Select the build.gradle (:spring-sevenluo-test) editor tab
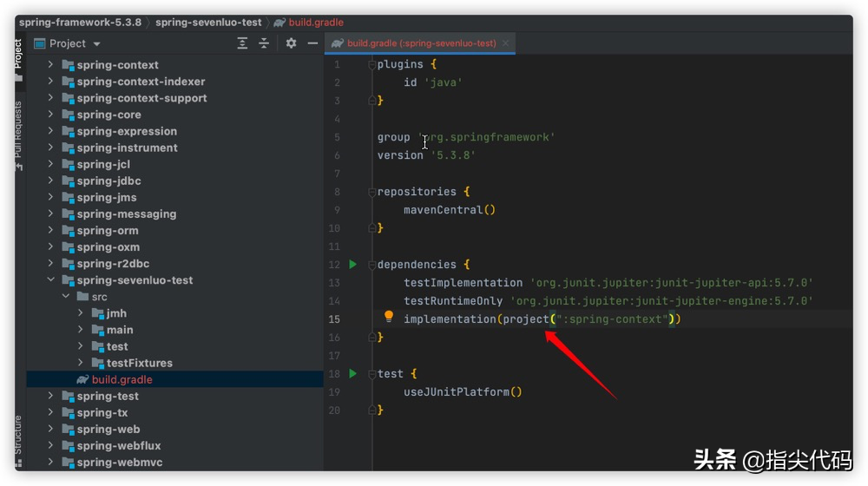 (x=420, y=43)
